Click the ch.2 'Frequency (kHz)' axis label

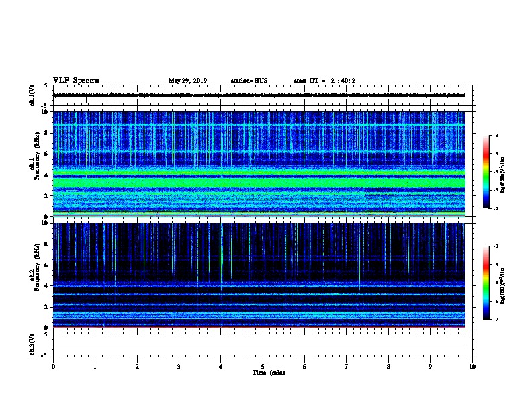point(37,267)
